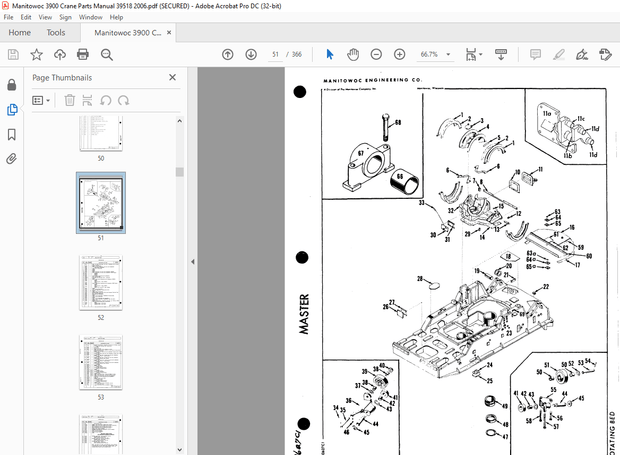This screenshot has height=455, width=620.
Task: Choose the Hand pan tool
Action: 353,55
